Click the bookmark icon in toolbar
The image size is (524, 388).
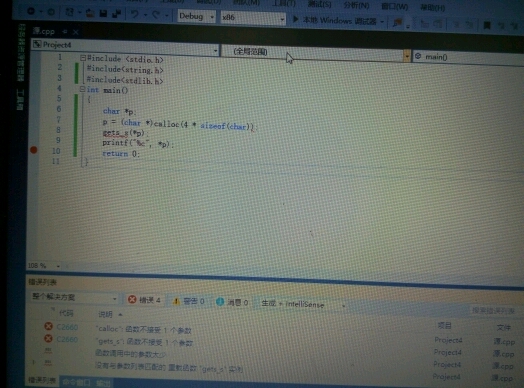[x=487, y=25]
